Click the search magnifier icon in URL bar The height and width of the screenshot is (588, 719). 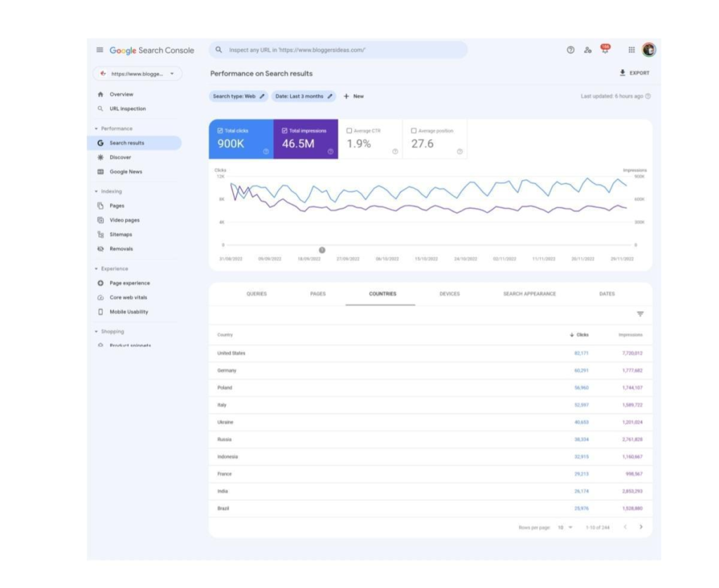coord(219,50)
